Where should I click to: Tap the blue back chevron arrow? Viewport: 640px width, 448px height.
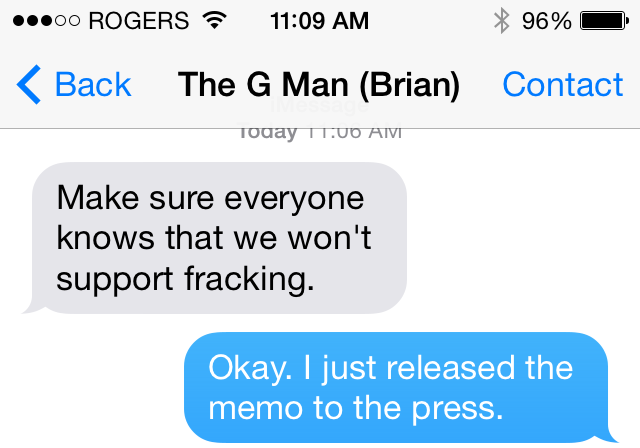point(29,84)
